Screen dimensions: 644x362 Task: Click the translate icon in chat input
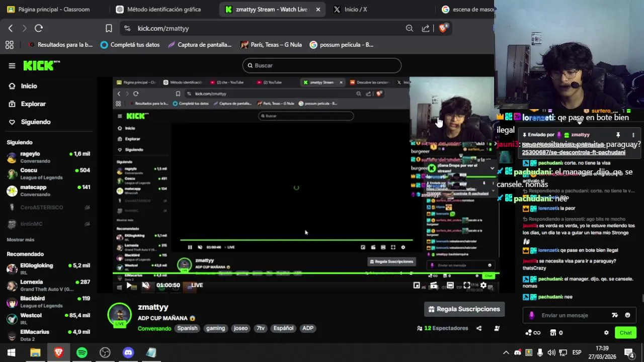coord(614,315)
